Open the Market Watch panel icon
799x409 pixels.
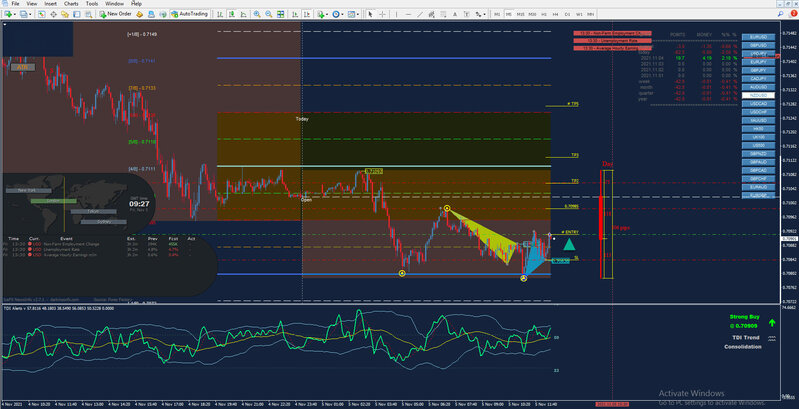(x=41, y=14)
